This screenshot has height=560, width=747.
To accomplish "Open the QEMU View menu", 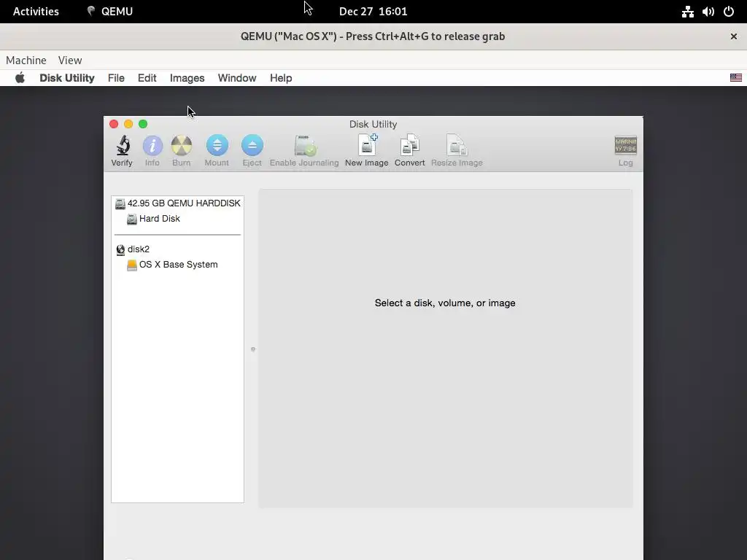I will pos(70,60).
